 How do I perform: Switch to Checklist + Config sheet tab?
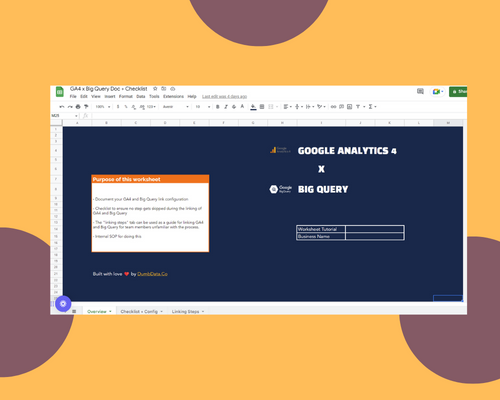click(141, 311)
